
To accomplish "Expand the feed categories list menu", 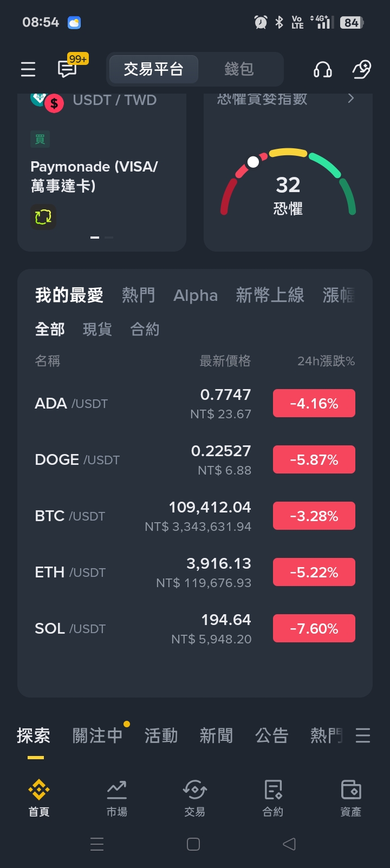I will tap(363, 735).
